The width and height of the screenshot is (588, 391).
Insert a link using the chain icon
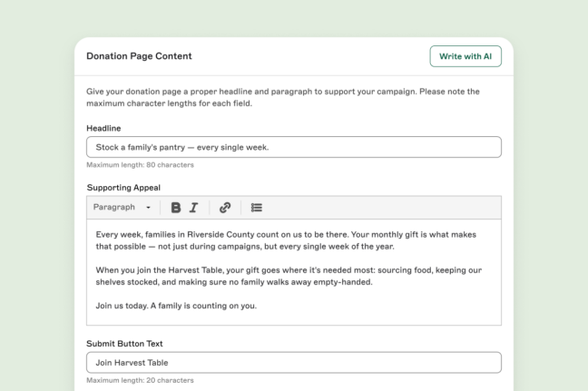[225, 208]
